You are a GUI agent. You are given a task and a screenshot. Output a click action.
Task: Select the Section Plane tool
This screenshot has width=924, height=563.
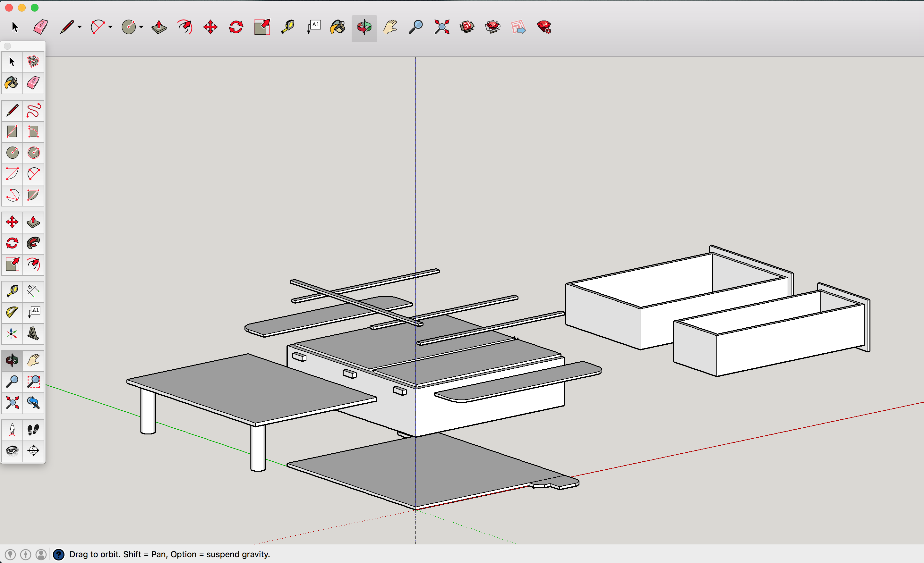(33, 450)
